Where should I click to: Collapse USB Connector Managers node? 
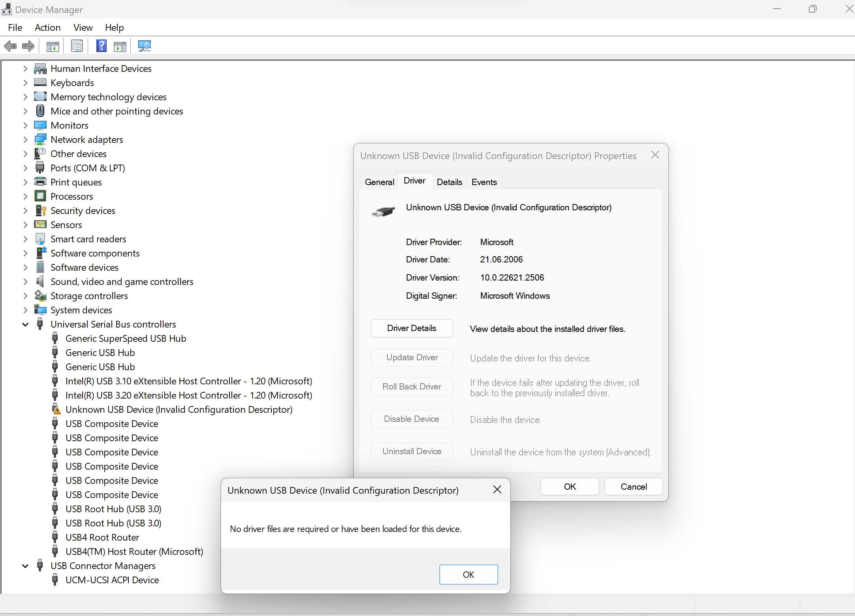(x=25, y=566)
